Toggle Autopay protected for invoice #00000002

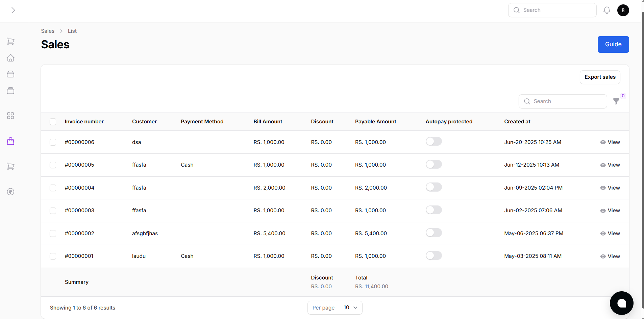(434, 232)
